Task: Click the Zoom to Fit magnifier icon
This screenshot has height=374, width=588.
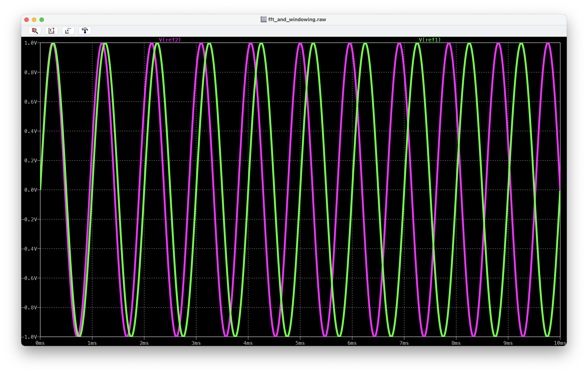Action: pyautogui.click(x=35, y=31)
